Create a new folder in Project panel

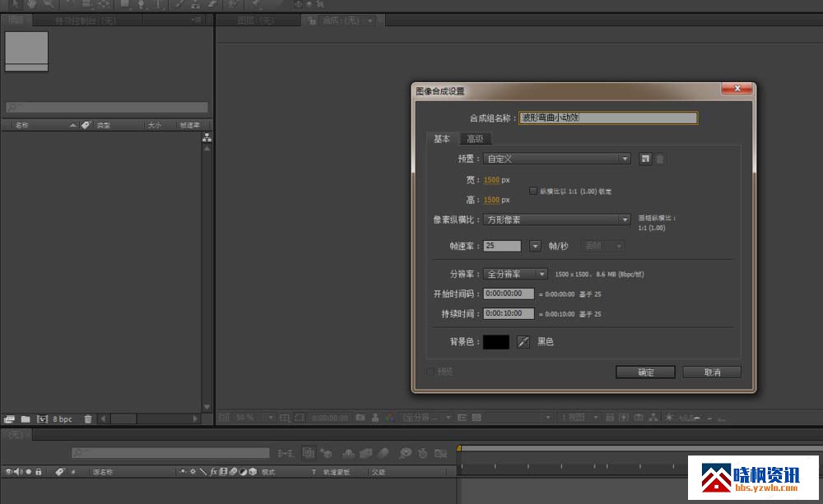point(26,419)
